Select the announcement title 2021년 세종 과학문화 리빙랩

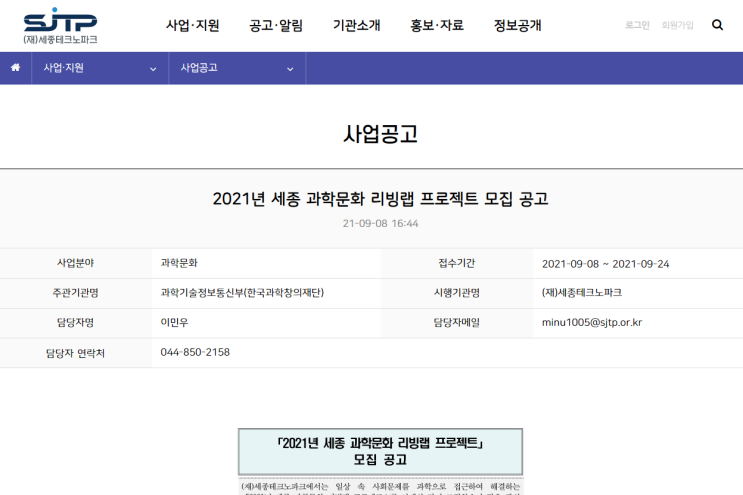pos(381,198)
